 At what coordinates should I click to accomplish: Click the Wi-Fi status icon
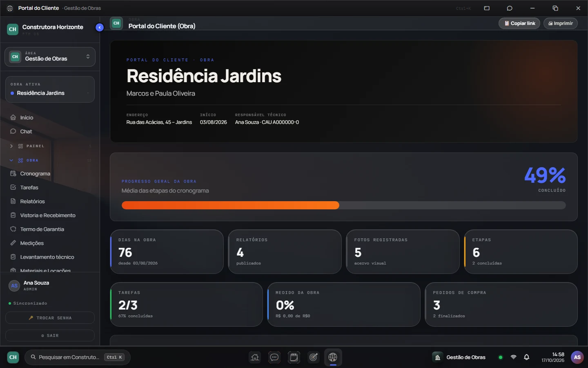tap(514, 357)
